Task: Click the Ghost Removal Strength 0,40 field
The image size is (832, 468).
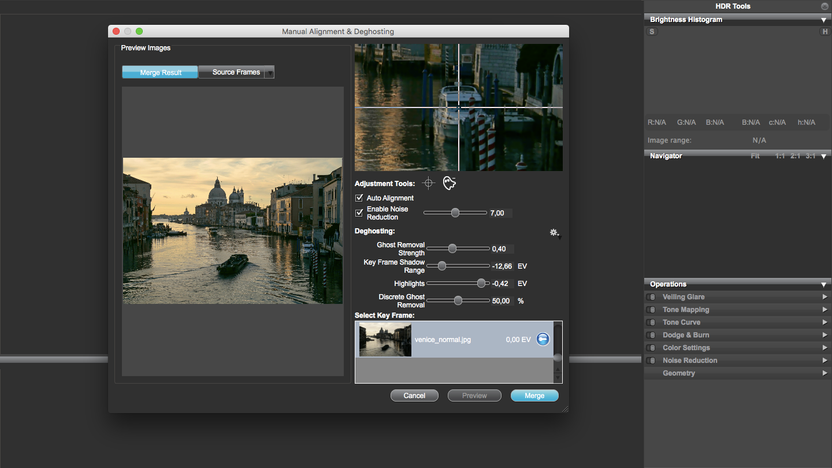Action: 502,249
